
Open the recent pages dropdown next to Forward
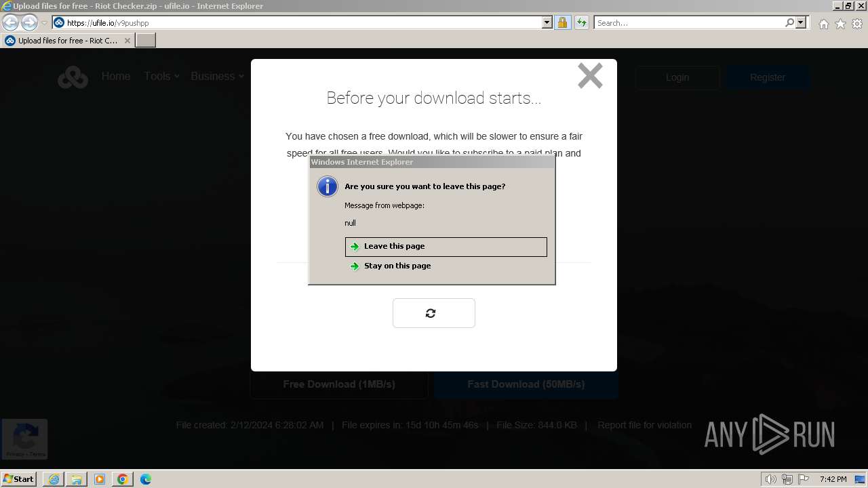coord(44,23)
